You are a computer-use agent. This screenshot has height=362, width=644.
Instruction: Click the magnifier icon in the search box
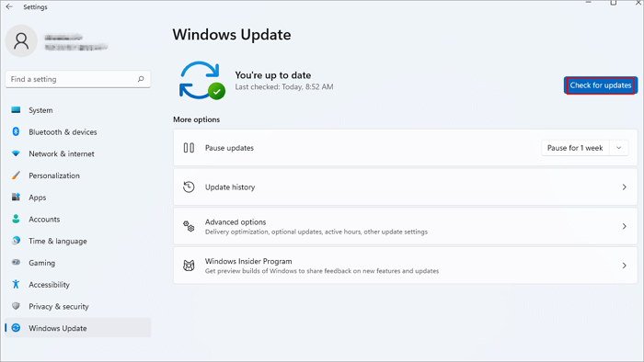(x=141, y=79)
